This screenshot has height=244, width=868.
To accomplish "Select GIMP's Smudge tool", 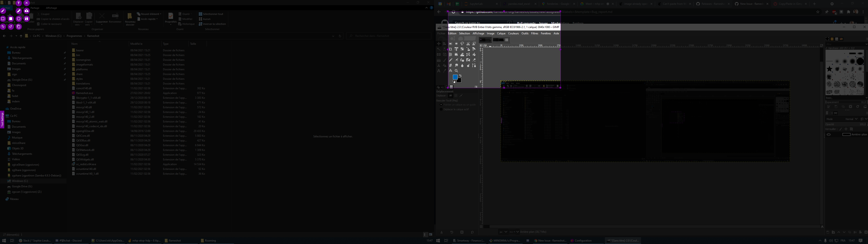I will 457,65.
